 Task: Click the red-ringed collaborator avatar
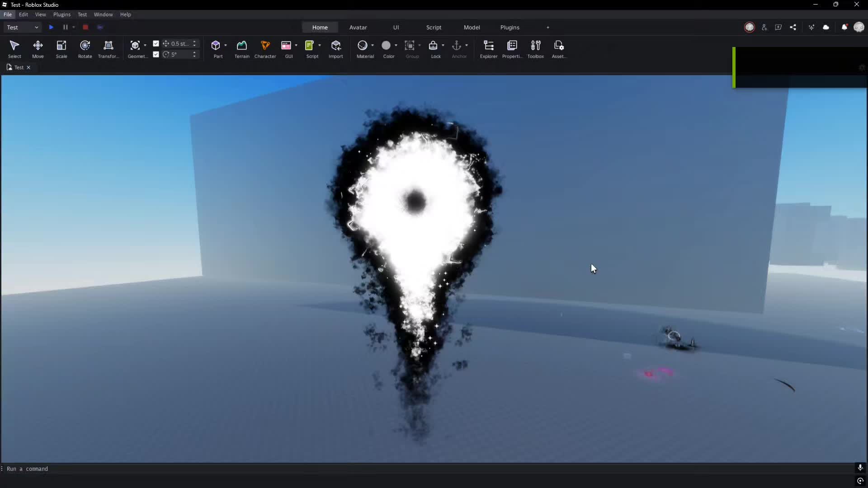pyautogui.click(x=750, y=28)
